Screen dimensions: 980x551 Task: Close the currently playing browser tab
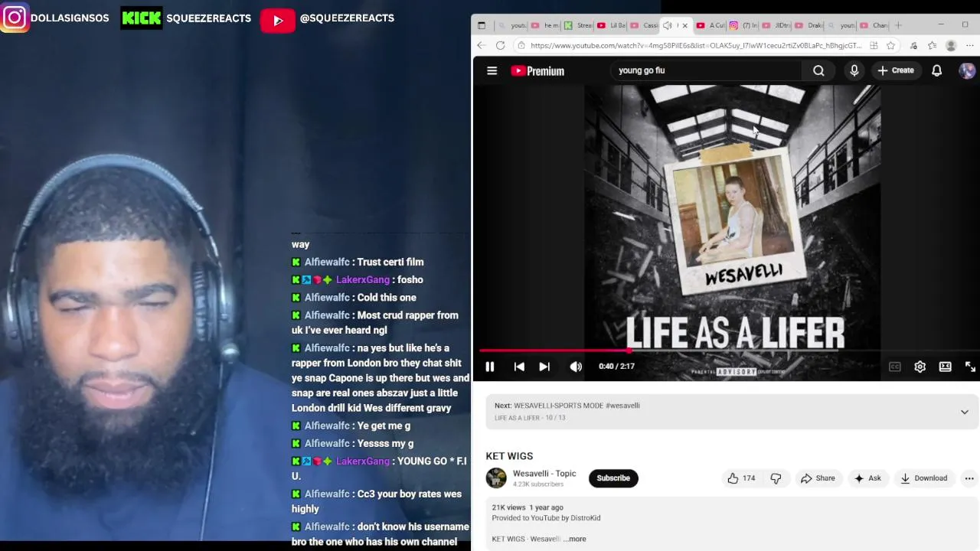(684, 25)
